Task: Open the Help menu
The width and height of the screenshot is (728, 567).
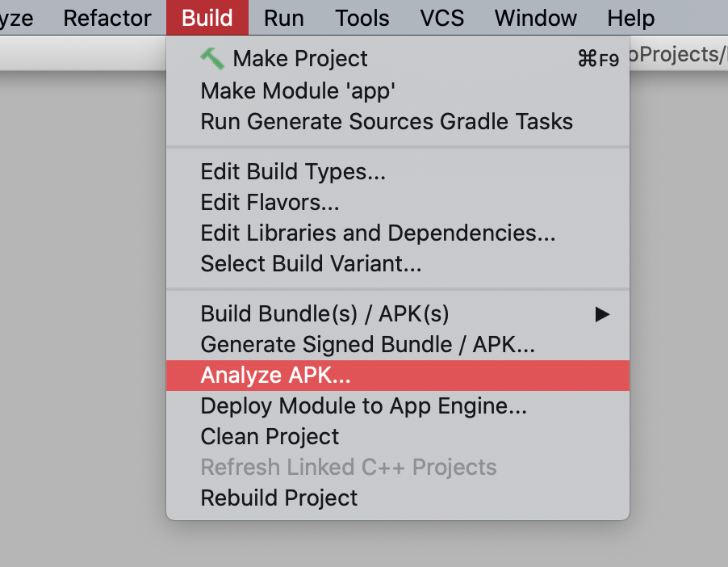Action: [x=631, y=18]
